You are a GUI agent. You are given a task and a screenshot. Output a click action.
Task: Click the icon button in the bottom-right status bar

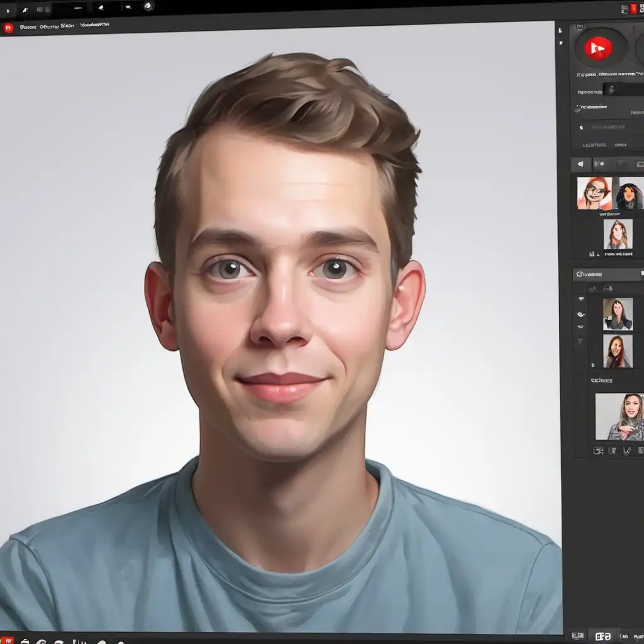pos(603,636)
